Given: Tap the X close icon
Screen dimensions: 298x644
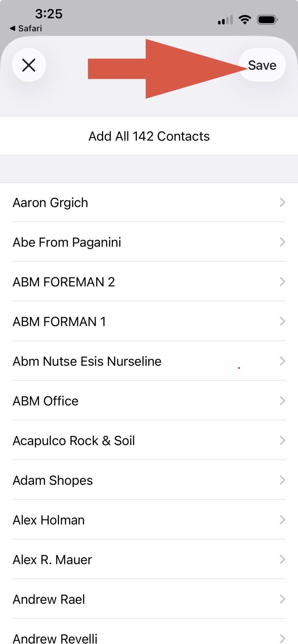Looking at the screenshot, I should point(29,65).
